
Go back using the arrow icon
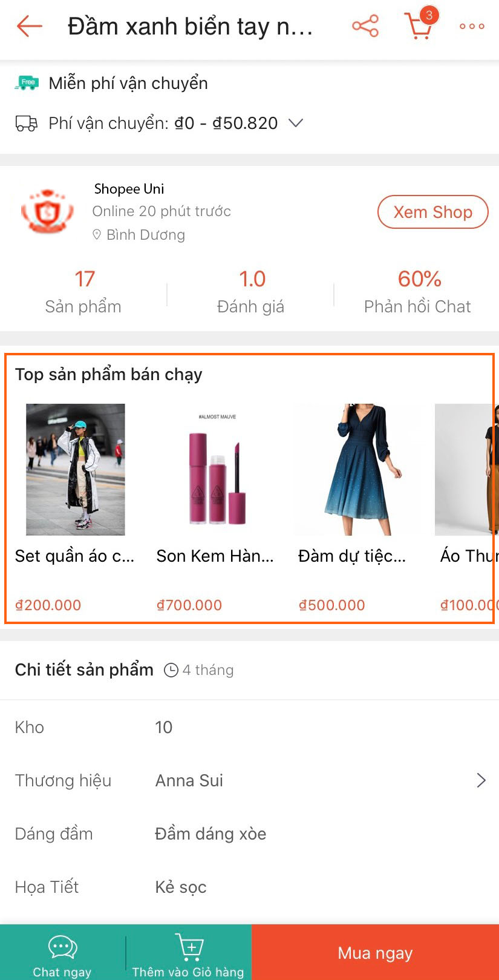point(29,26)
